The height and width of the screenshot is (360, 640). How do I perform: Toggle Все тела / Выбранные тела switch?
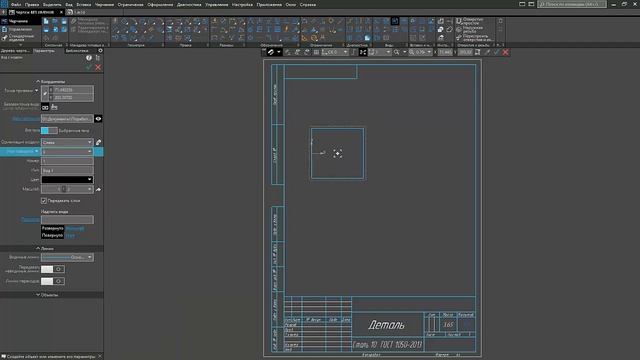pyautogui.click(x=49, y=131)
